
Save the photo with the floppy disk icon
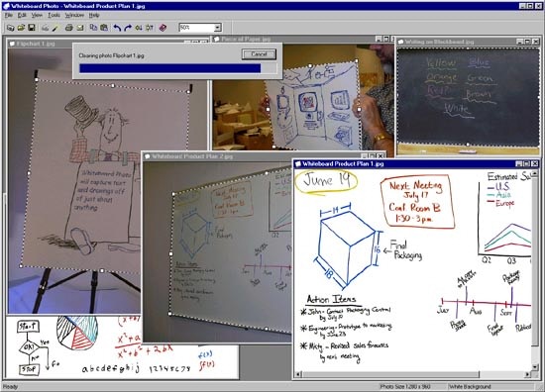pos(32,28)
